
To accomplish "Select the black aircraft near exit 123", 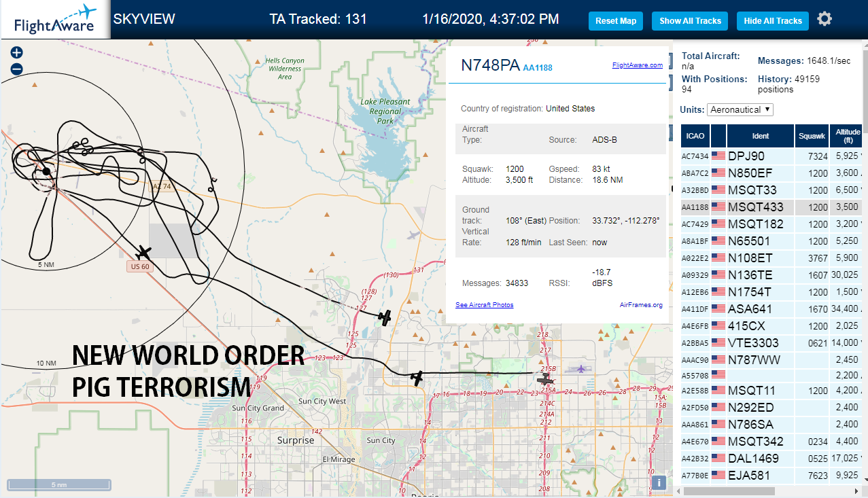I will [x=417, y=378].
